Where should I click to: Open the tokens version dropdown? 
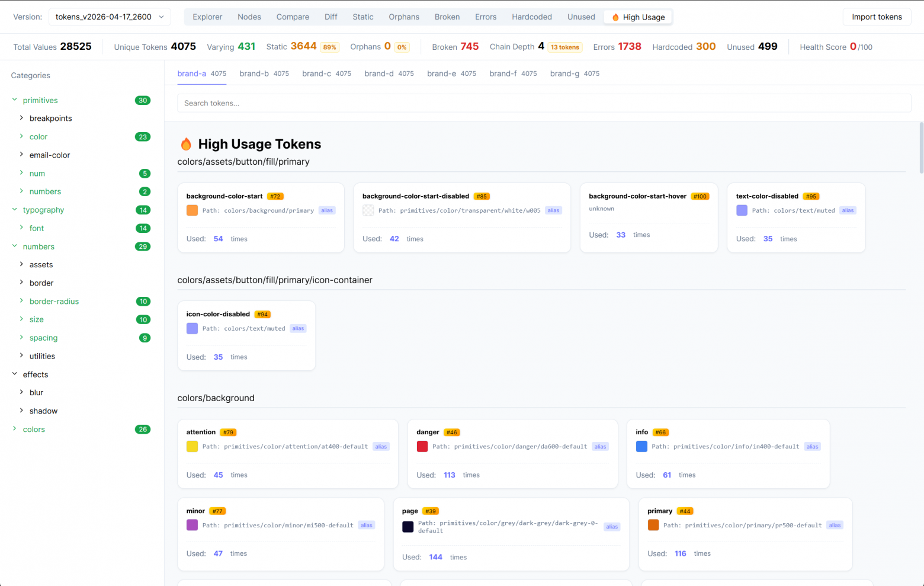coord(110,17)
